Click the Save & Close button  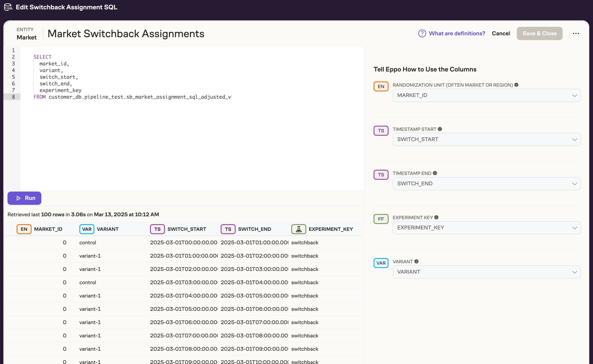coord(540,33)
